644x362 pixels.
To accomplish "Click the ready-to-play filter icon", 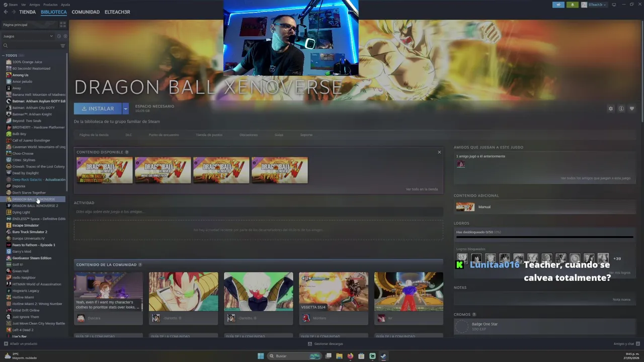I will [x=65, y=36].
